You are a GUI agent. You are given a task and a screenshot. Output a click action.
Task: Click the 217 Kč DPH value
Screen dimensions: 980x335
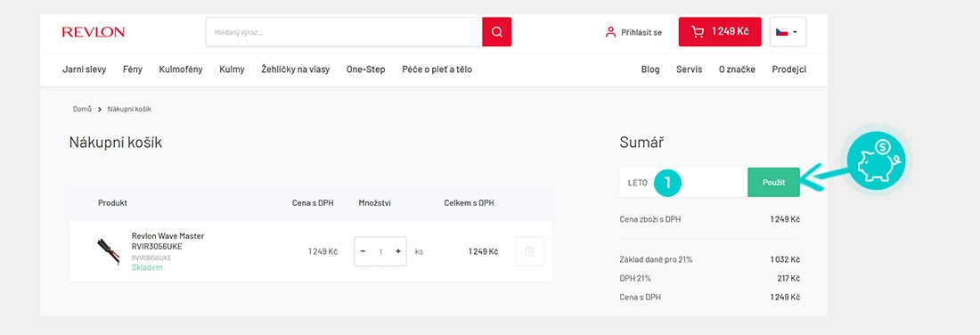click(788, 278)
